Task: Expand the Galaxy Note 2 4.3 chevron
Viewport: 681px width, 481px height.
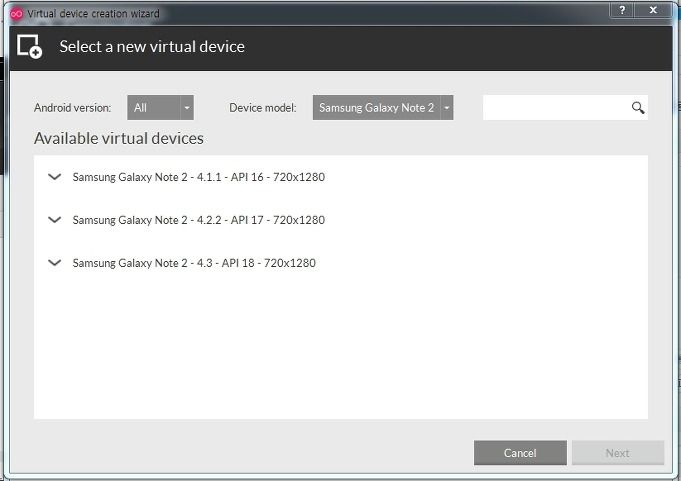Action: 55,263
